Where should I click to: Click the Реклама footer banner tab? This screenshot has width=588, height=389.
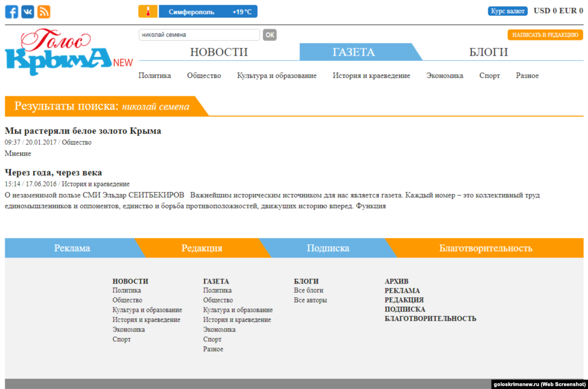click(72, 248)
